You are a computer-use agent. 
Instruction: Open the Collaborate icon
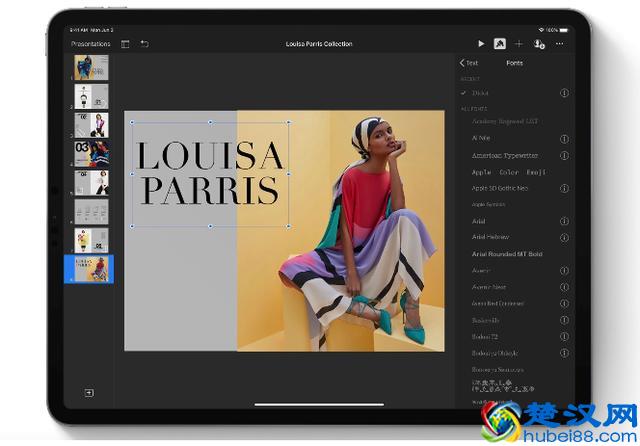(x=539, y=44)
